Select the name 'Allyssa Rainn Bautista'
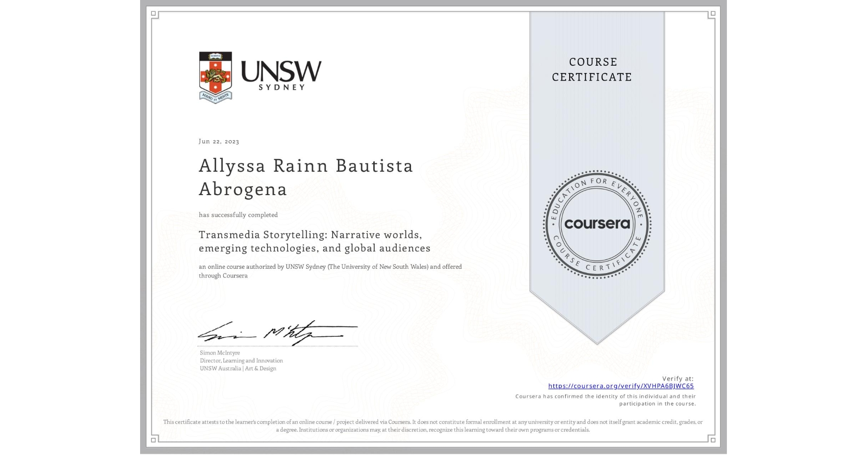This screenshot has width=868, height=455. 306,166
